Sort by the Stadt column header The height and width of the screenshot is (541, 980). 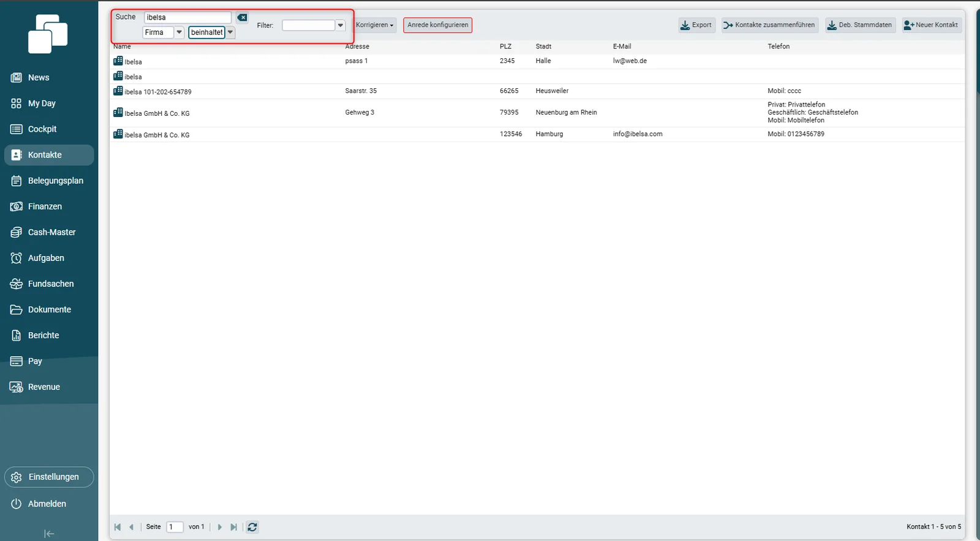coord(543,47)
